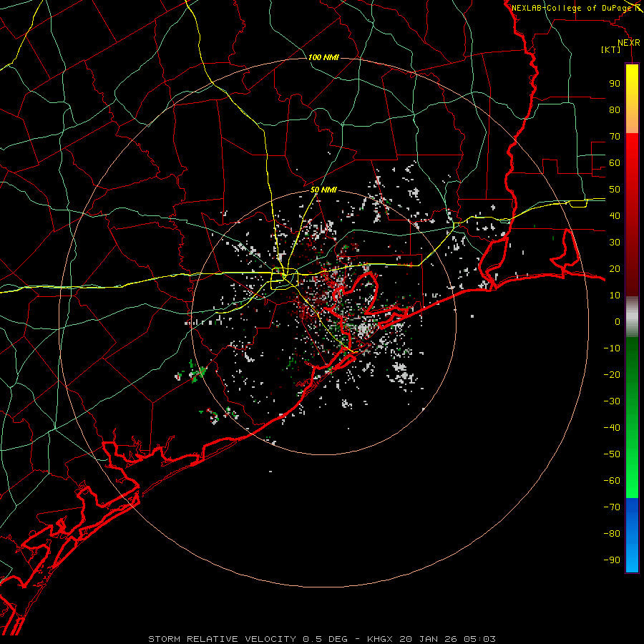The width and height of the screenshot is (644, 644).
Task: Click the 20 JAN 26 date in footer
Action: pyautogui.click(x=428, y=639)
